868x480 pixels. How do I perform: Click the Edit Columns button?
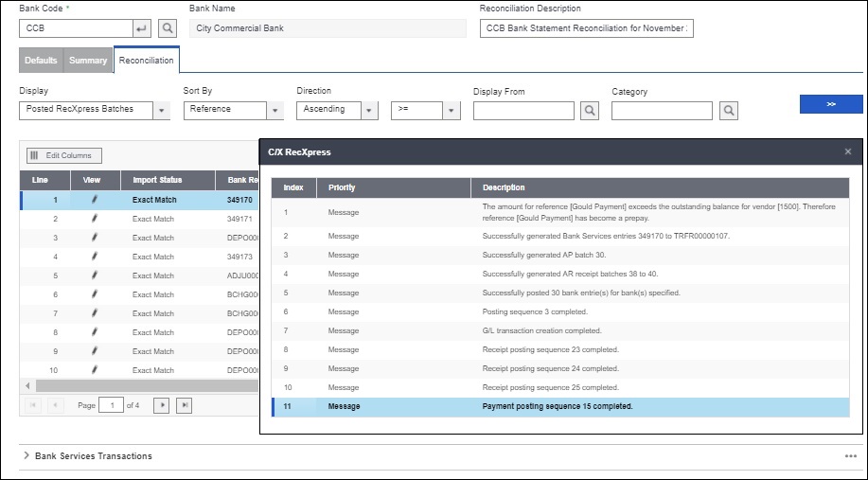coord(64,155)
